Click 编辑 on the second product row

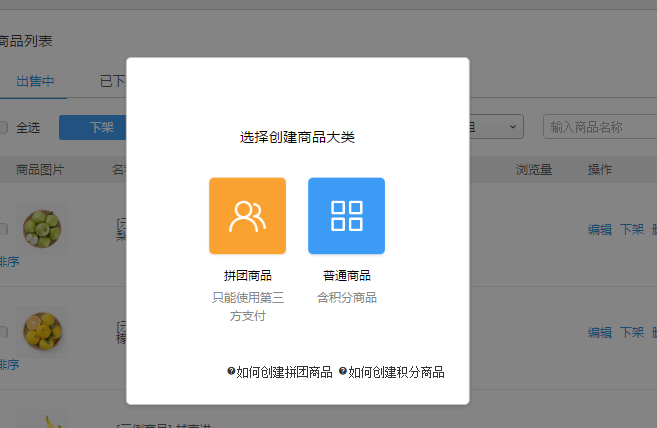coord(599,332)
